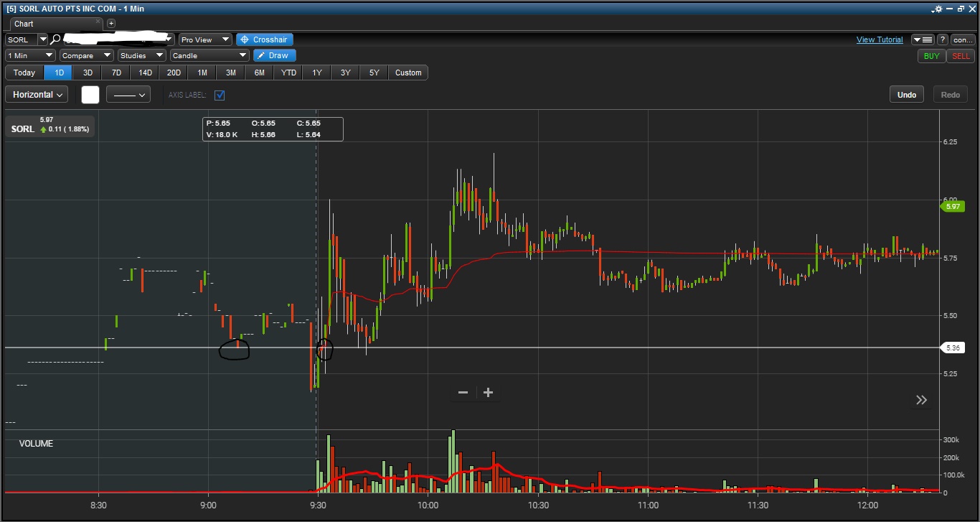Open the redacted account dropdown arrow
The width and height of the screenshot is (980, 522).
[169, 39]
